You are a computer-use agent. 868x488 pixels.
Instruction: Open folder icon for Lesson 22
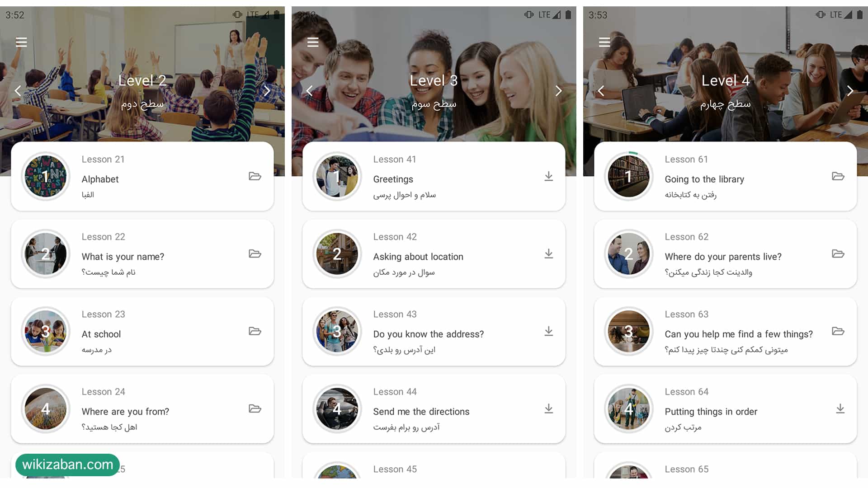tap(256, 254)
